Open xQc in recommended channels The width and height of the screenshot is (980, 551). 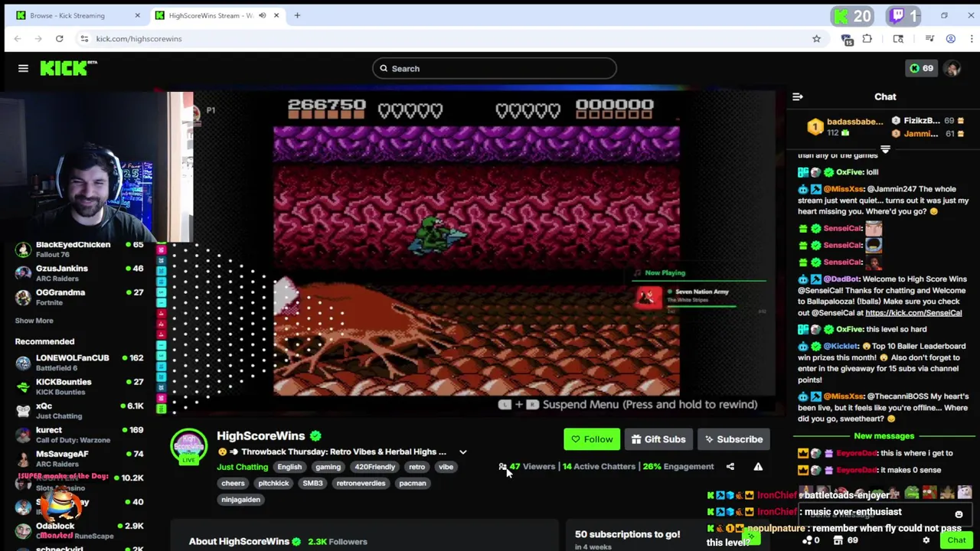(79, 411)
